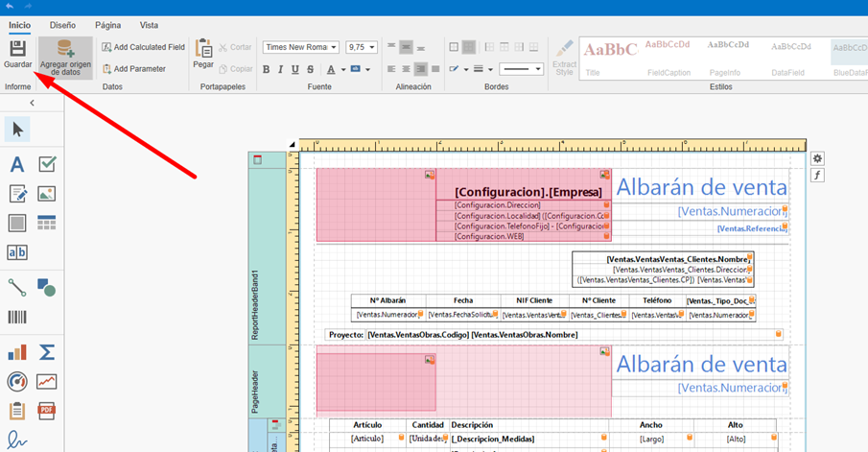The height and width of the screenshot is (452, 868).
Task: Align text left
Action: [x=391, y=69]
